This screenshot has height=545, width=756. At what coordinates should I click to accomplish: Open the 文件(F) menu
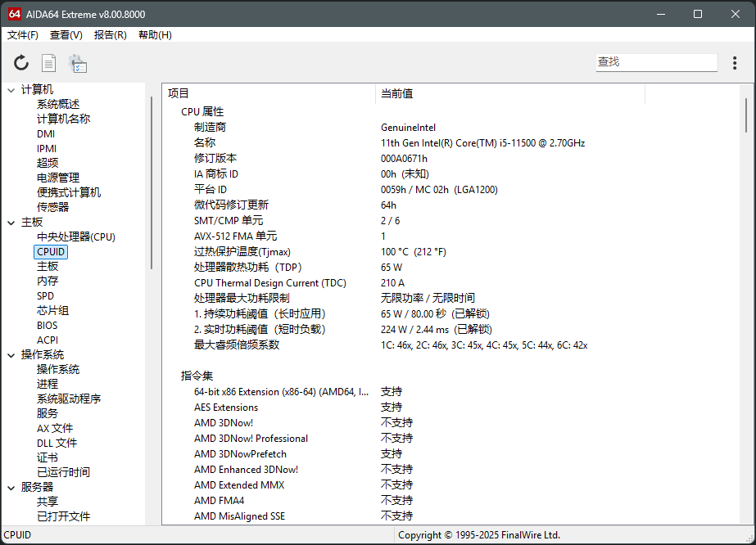[23, 35]
